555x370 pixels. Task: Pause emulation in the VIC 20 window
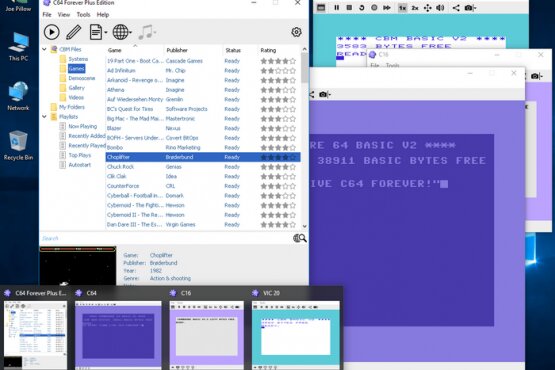pyautogui.click(x=337, y=7)
